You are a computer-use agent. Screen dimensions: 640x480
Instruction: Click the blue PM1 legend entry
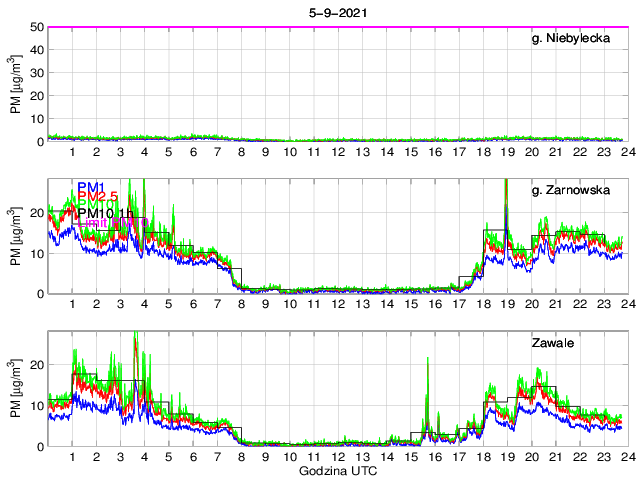click(91, 187)
